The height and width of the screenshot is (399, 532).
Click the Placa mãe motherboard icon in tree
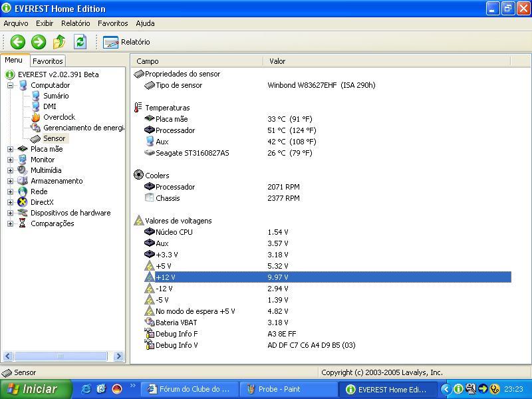coord(23,148)
